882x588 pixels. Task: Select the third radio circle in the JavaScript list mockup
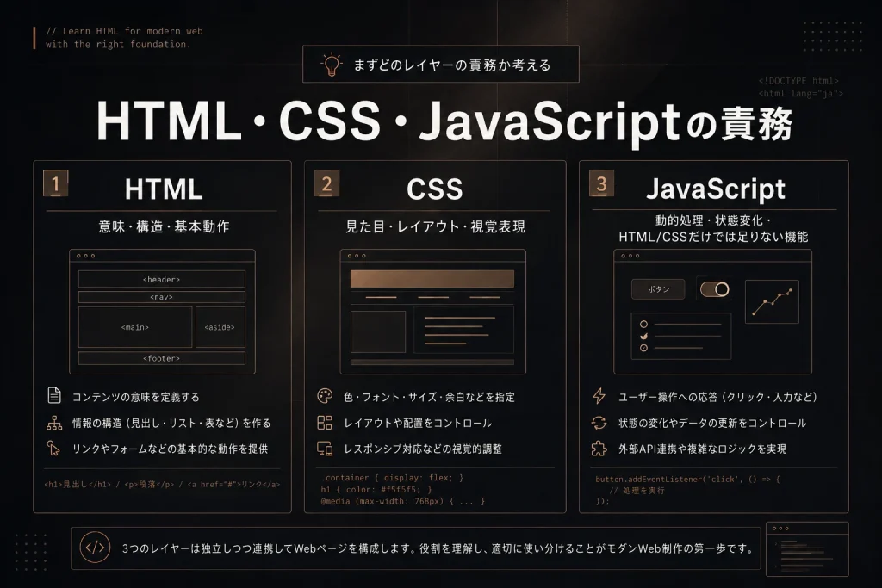pos(643,348)
